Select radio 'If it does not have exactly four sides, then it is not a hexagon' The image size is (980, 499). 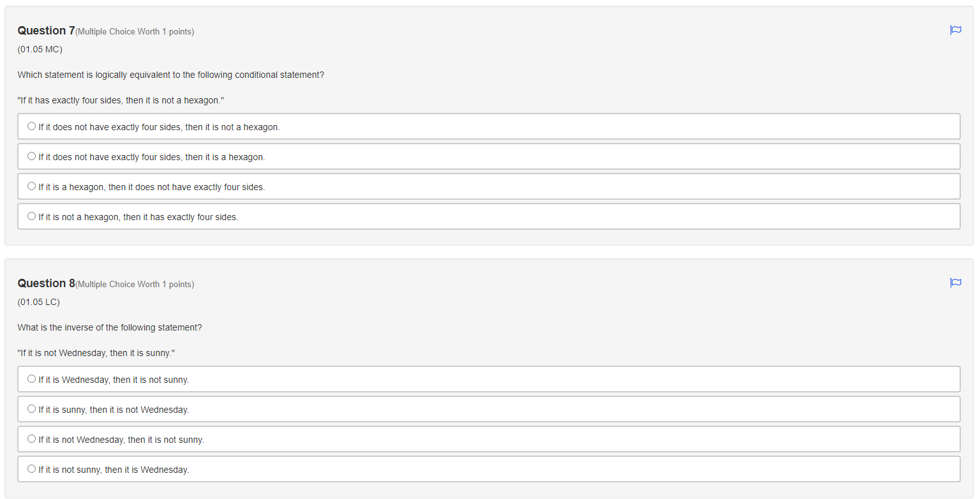(31, 126)
